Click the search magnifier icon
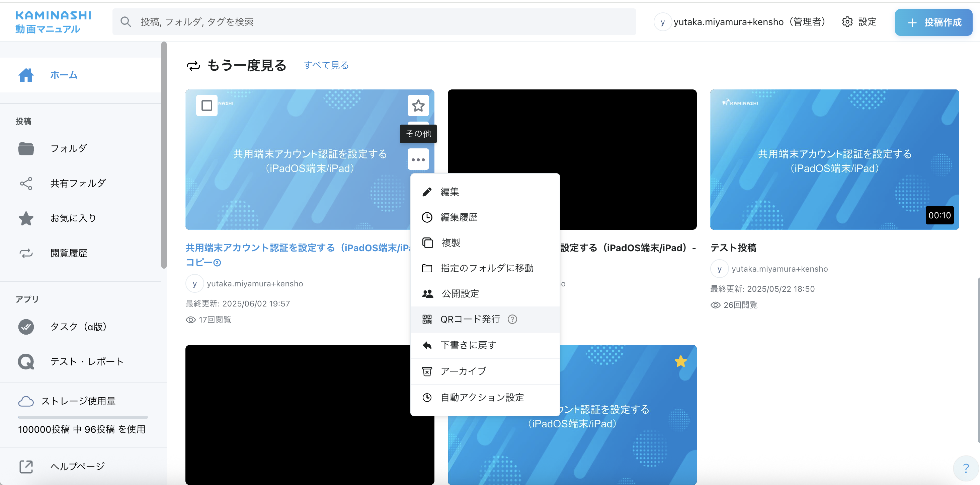The width and height of the screenshot is (980, 485). (x=126, y=22)
